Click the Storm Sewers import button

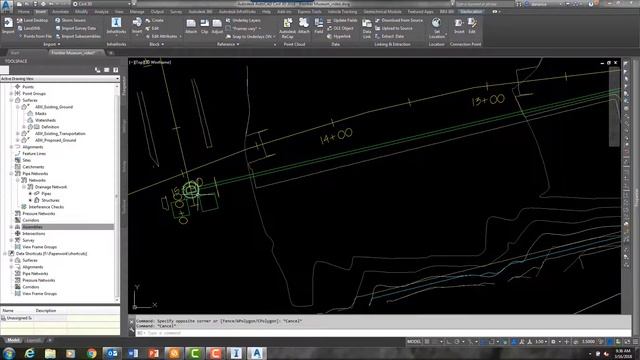[x=70, y=20]
